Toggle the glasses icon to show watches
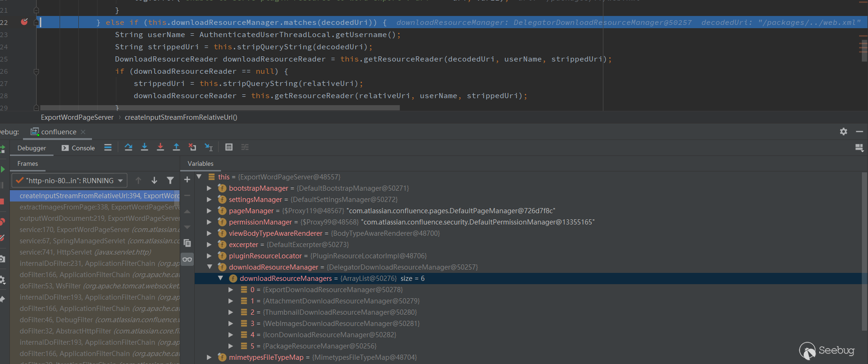This screenshot has height=364, width=868. tap(187, 259)
